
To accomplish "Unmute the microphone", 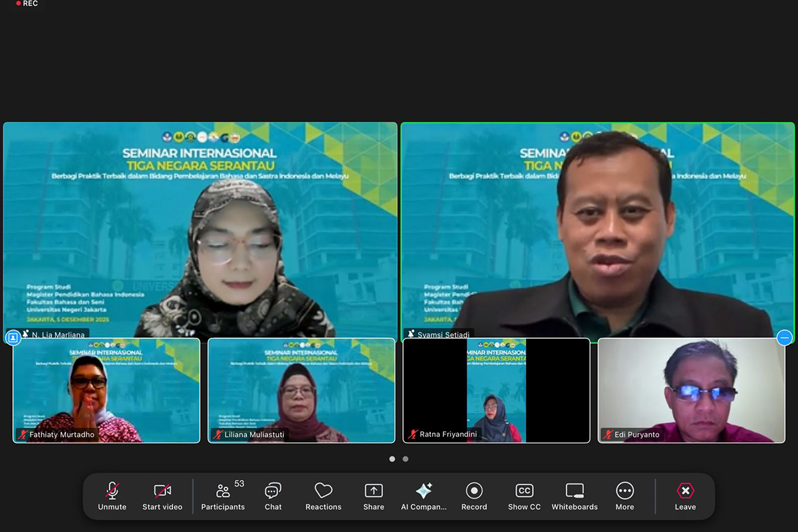I will [x=112, y=496].
